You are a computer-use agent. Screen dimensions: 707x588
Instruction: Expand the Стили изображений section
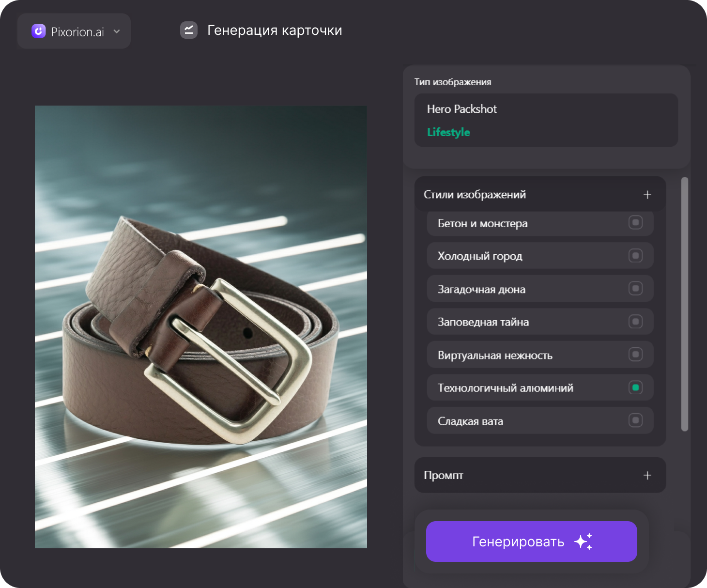[x=647, y=194]
